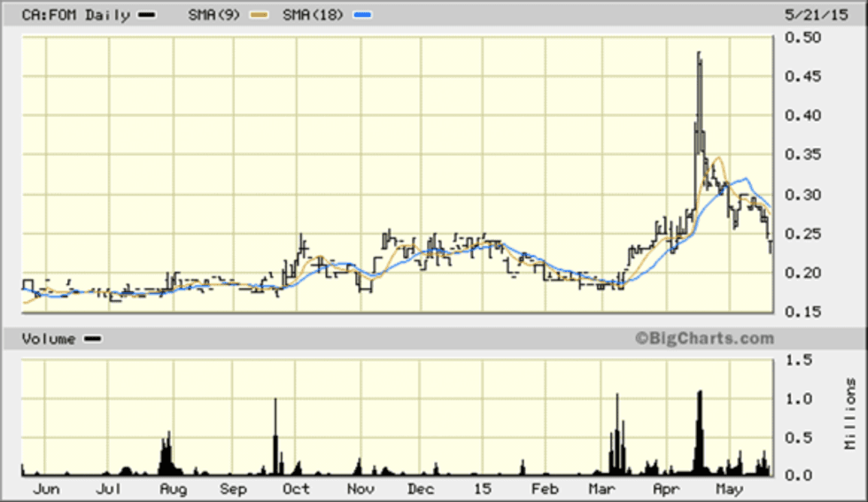Click the May month marker on the axis
Screen dimensions: 868x502
coord(728,489)
